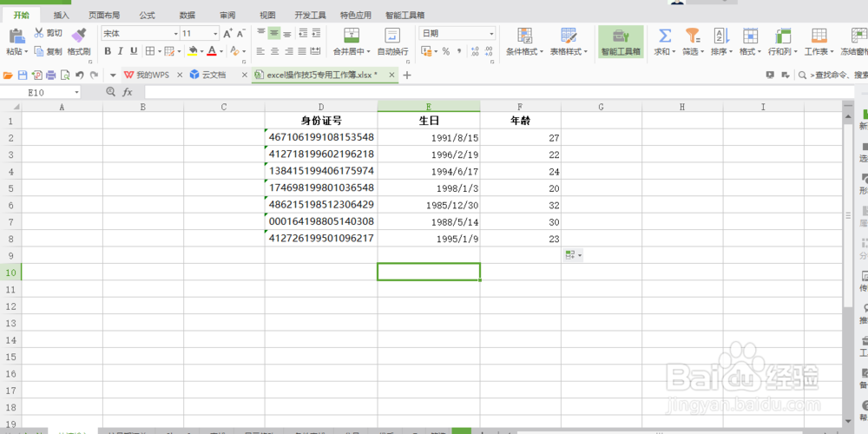
Task: Cut selection with the scissors icon
Action: coord(39,33)
